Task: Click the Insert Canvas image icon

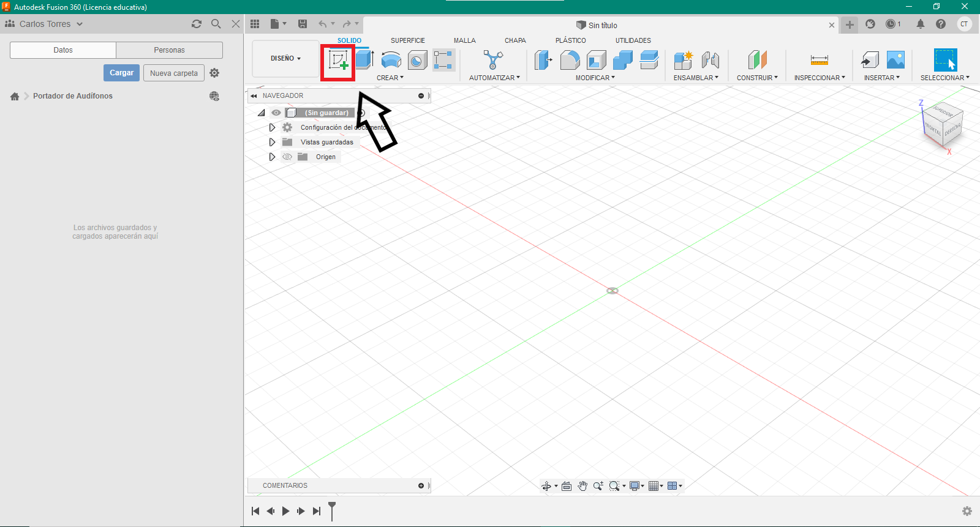Action: [x=895, y=60]
